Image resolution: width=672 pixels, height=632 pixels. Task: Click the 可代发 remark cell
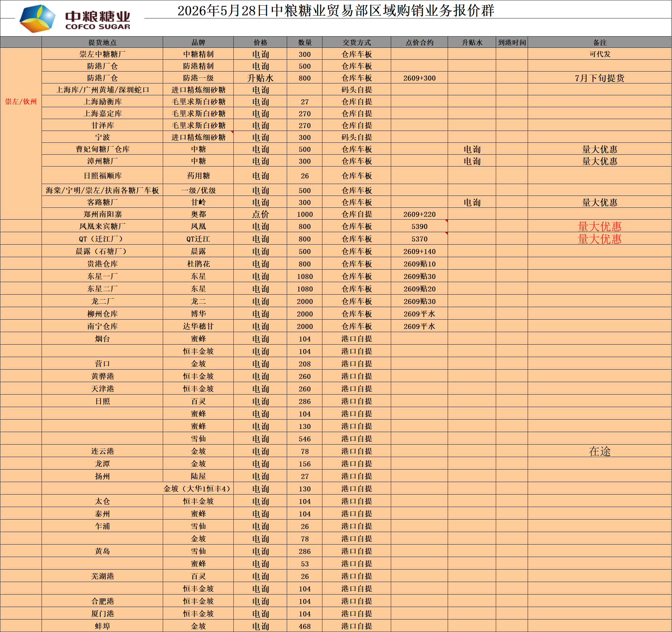point(600,54)
